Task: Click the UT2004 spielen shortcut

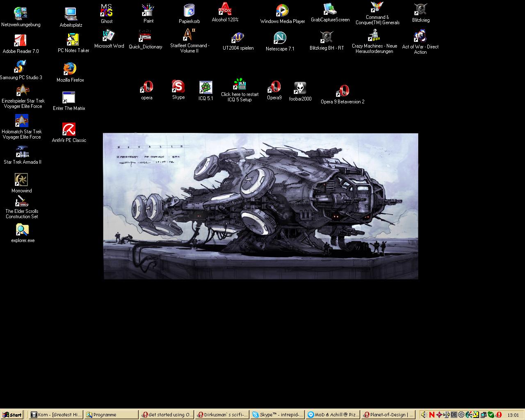Action: point(238,38)
